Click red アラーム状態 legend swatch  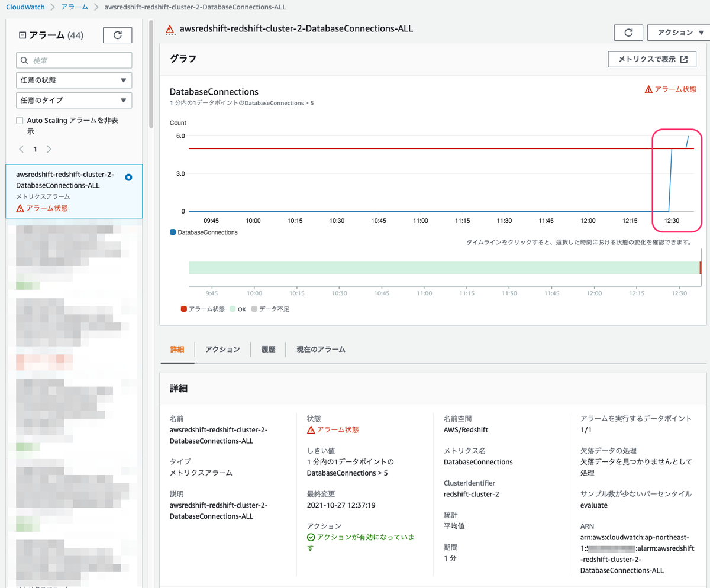184,309
